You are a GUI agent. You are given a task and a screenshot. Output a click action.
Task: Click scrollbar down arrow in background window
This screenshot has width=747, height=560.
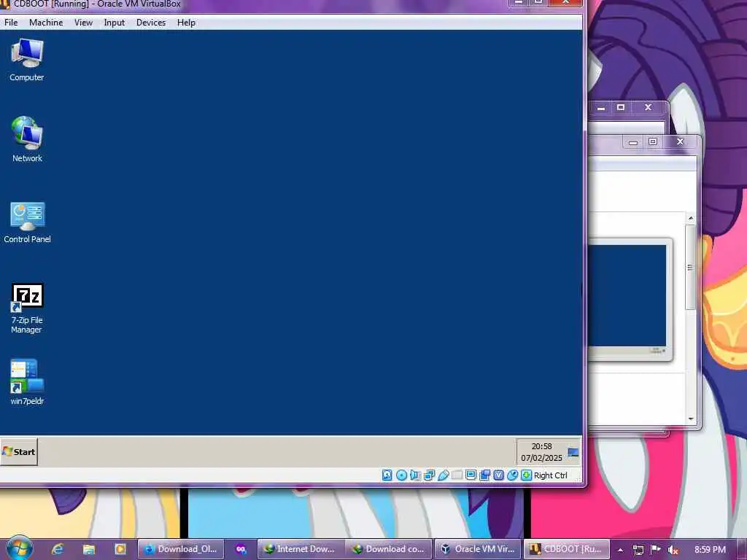pyautogui.click(x=691, y=419)
